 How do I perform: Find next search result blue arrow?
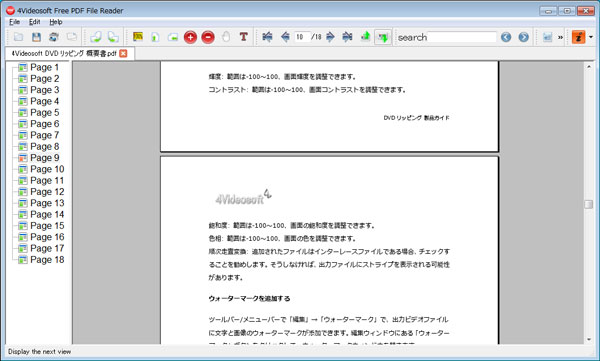[x=523, y=37]
